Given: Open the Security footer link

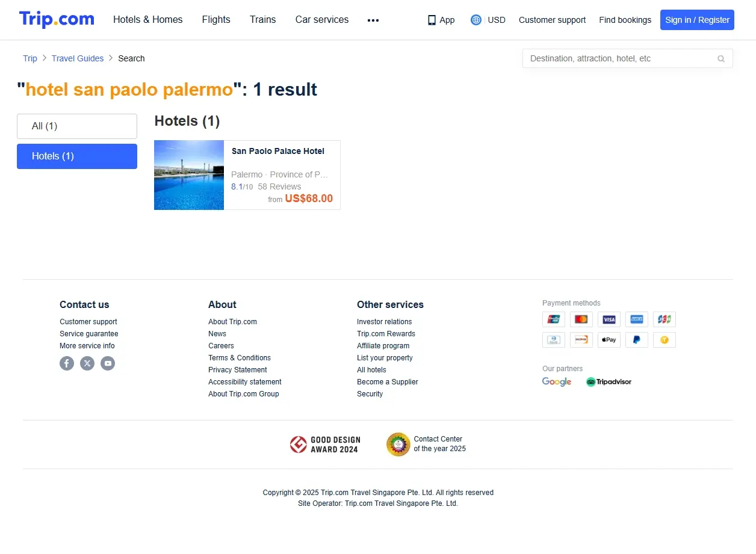Looking at the screenshot, I should [x=370, y=394].
